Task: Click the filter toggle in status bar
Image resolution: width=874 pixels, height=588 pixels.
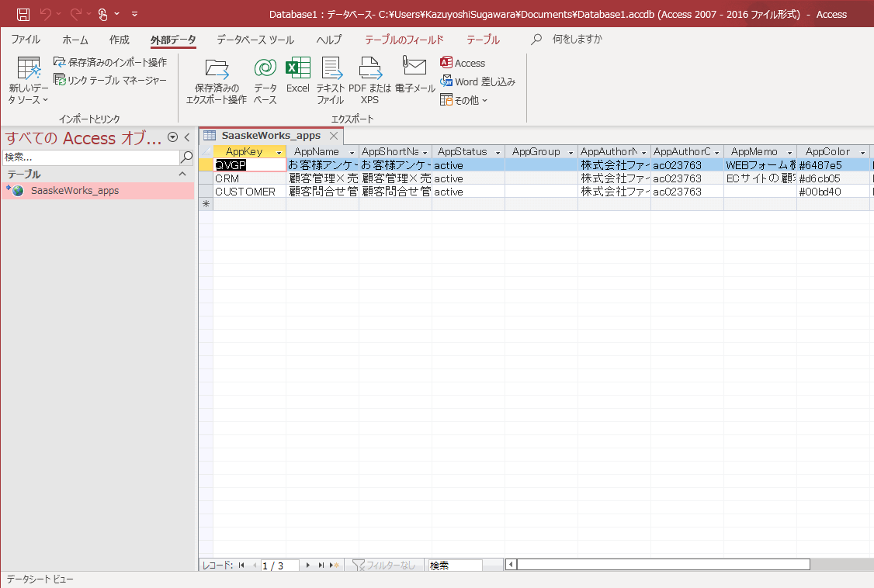Action: pyautogui.click(x=384, y=566)
